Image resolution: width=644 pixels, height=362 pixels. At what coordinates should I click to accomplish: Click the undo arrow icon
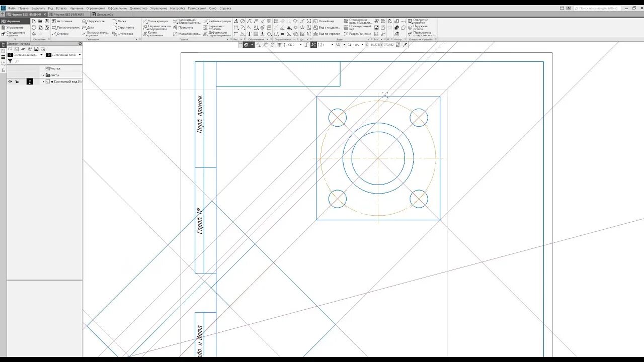coord(34,34)
